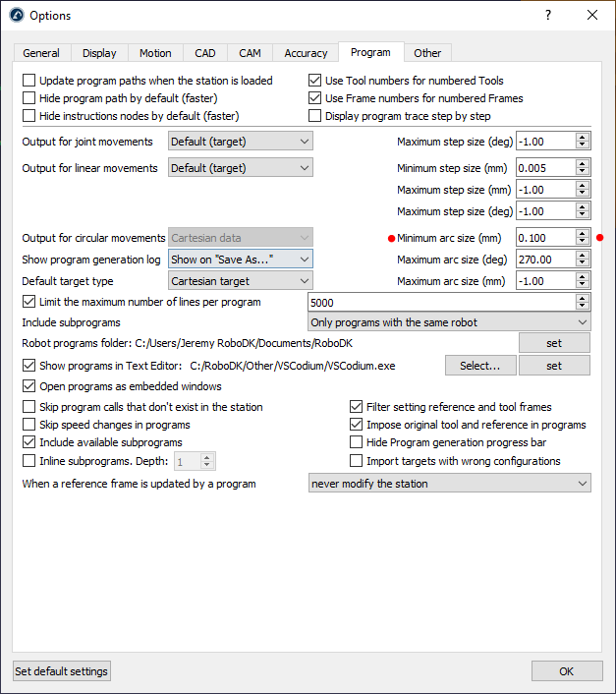616x694 pixels.
Task: Uncheck Use Tool numbers for numbered Tools
Action: pyautogui.click(x=315, y=81)
